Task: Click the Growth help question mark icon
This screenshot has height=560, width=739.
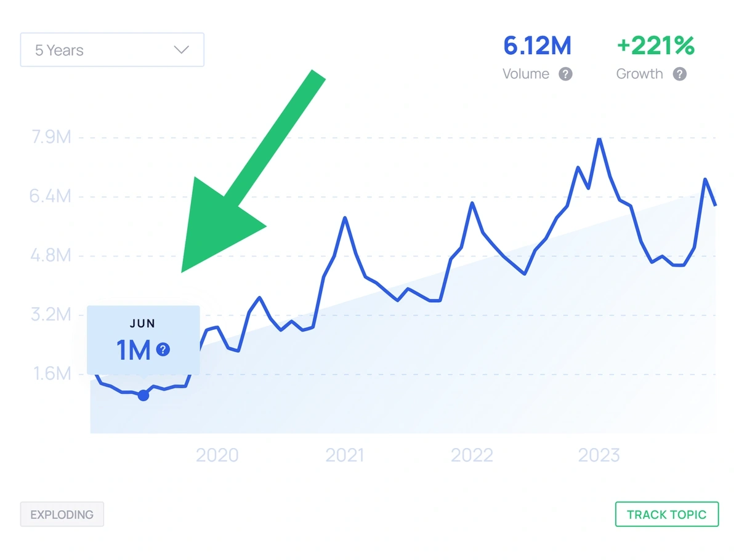Action: click(679, 74)
